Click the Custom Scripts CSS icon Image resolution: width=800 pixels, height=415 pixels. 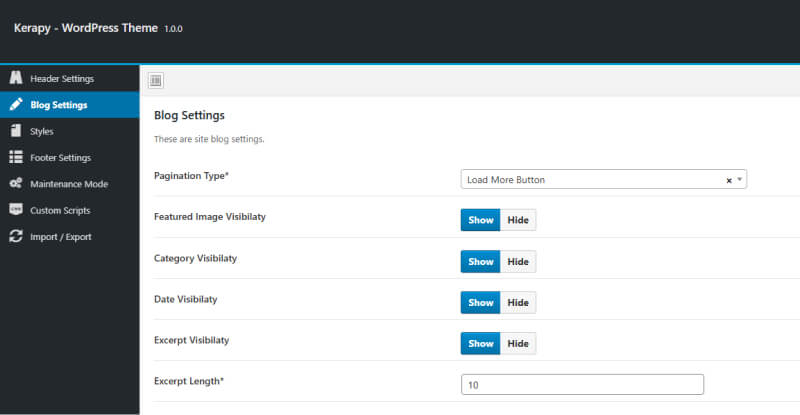(x=16, y=210)
